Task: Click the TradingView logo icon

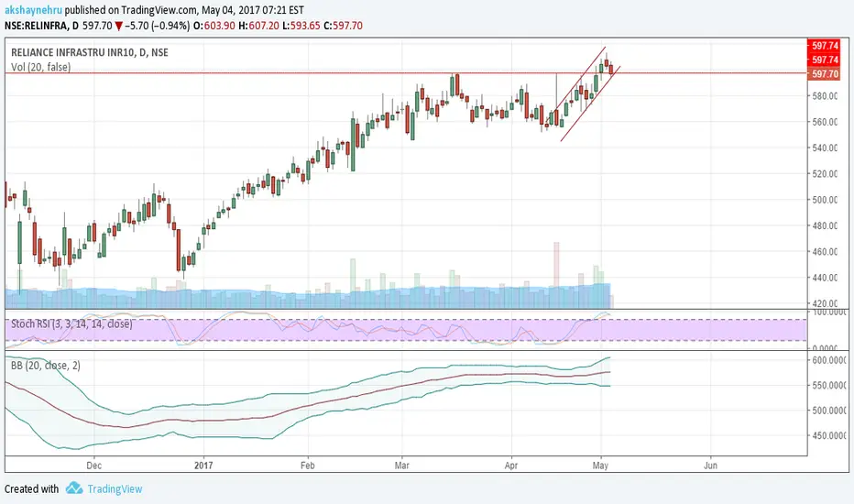Action: tap(74, 488)
